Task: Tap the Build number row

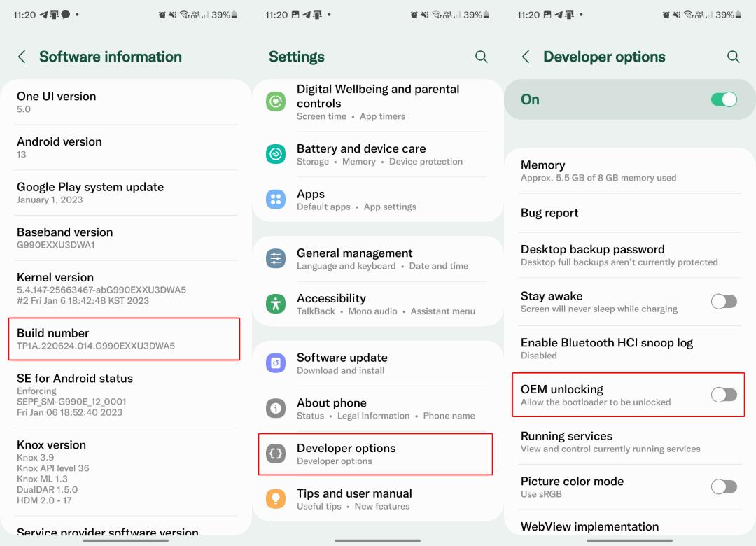Action: [x=124, y=339]
